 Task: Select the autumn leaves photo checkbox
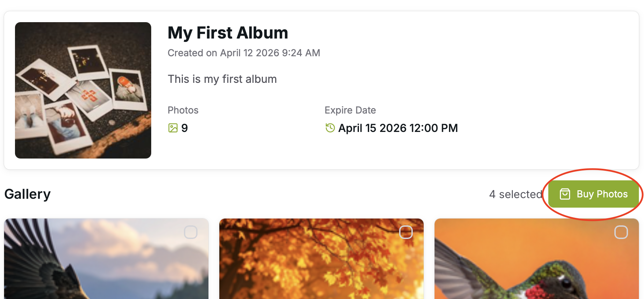pyautogui.click(x=406, y=232)
